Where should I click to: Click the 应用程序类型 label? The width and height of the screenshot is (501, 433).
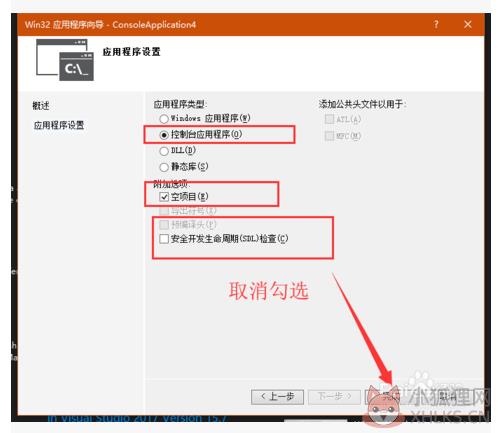(180, 104)
